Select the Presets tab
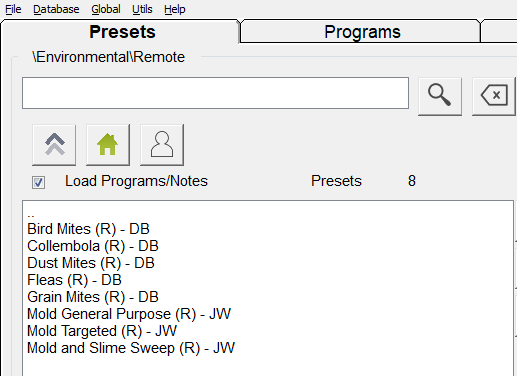 click(x=121, y=32)
